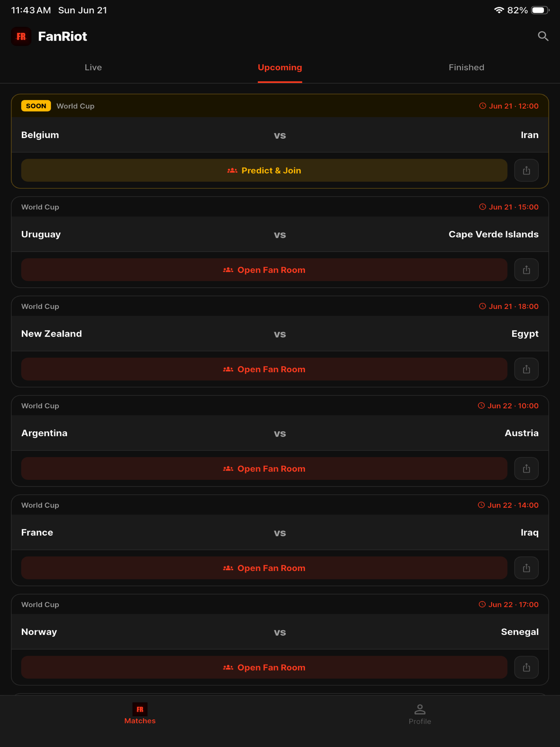Select the Upcoming tab
560x747 pixels.
click(280, 68)
